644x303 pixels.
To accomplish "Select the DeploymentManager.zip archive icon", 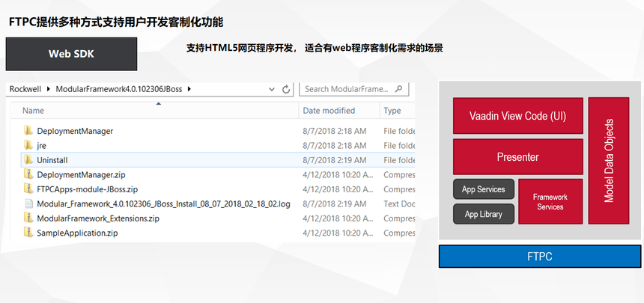I will 28,174.
